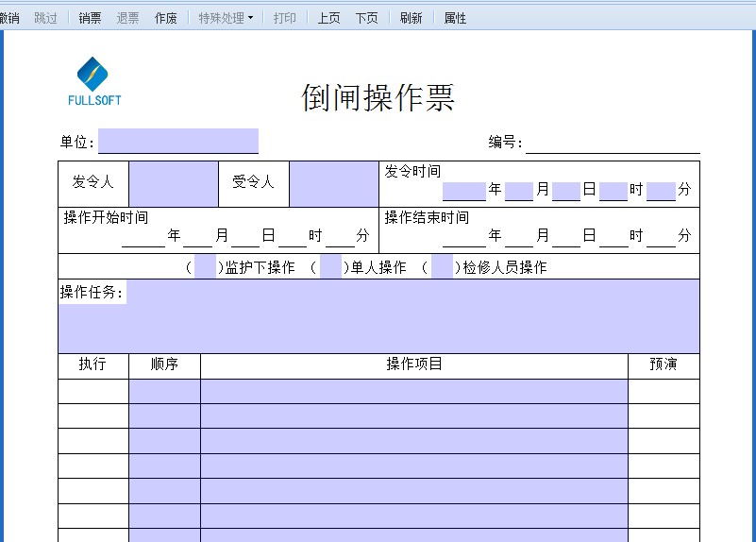Mark the 监护下操作 option box
The height and width of the screenshot is (542, 756).
coord(205,267)
